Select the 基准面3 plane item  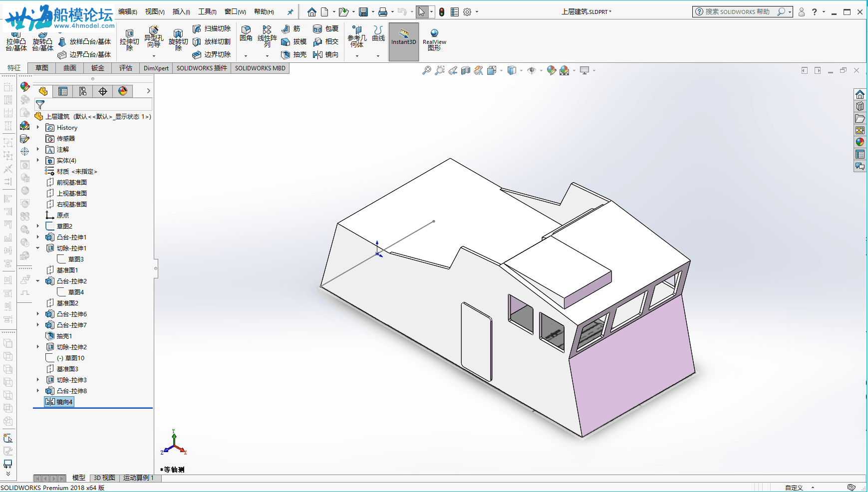[62, 369]
